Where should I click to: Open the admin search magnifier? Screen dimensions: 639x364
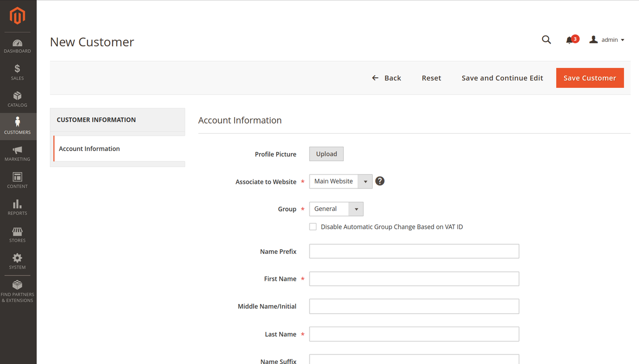pos(546,39)
